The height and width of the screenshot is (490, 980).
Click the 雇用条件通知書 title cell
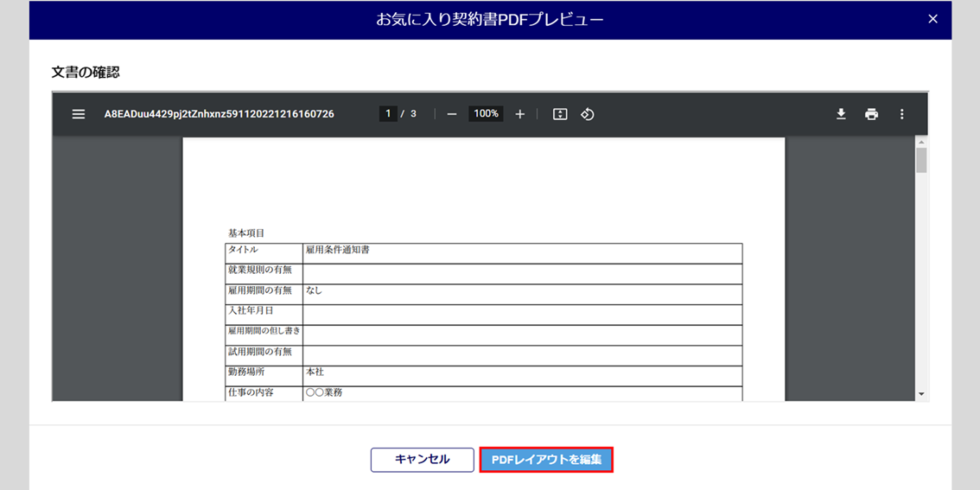338,250
